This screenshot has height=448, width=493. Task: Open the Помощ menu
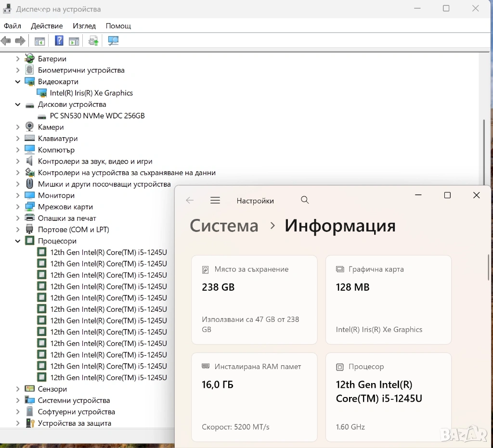[118, 26]
